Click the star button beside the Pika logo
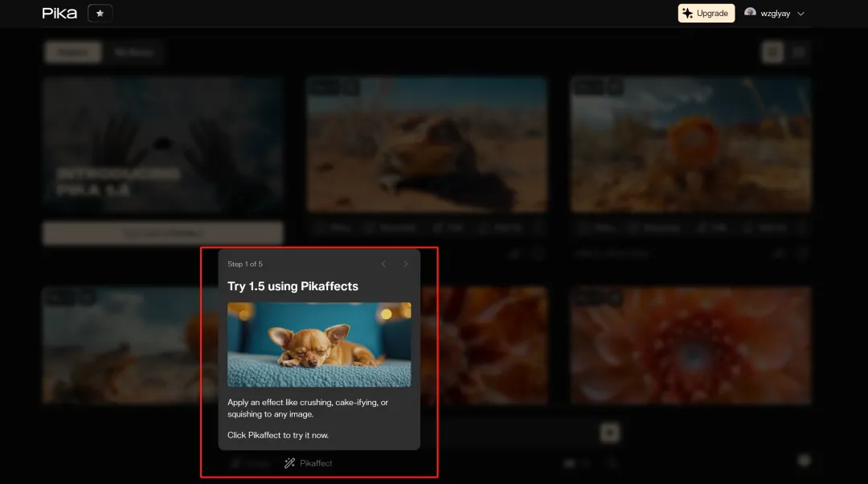The image size is (868, 484). 100,14
